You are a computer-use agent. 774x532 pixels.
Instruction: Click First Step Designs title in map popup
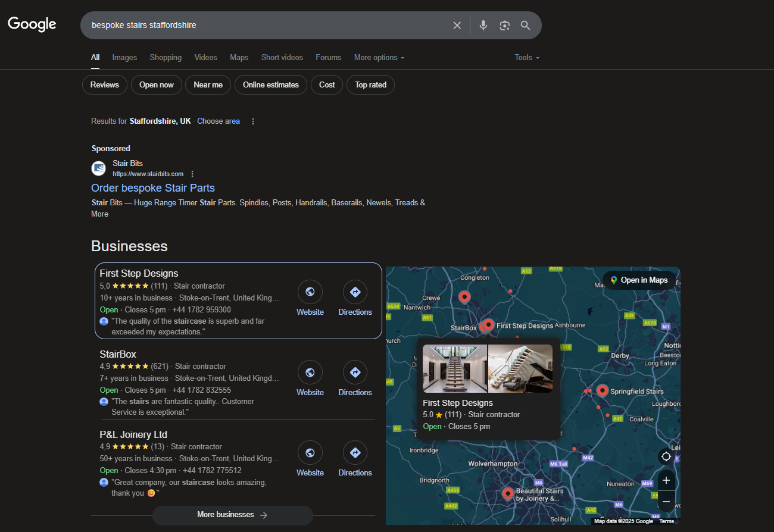coord(458,403)
